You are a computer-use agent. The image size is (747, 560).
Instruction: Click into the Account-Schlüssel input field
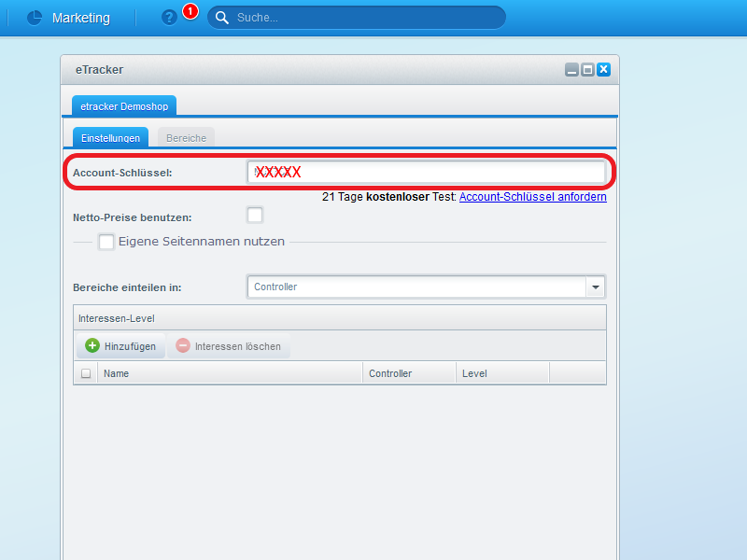(x=427, y=172)
